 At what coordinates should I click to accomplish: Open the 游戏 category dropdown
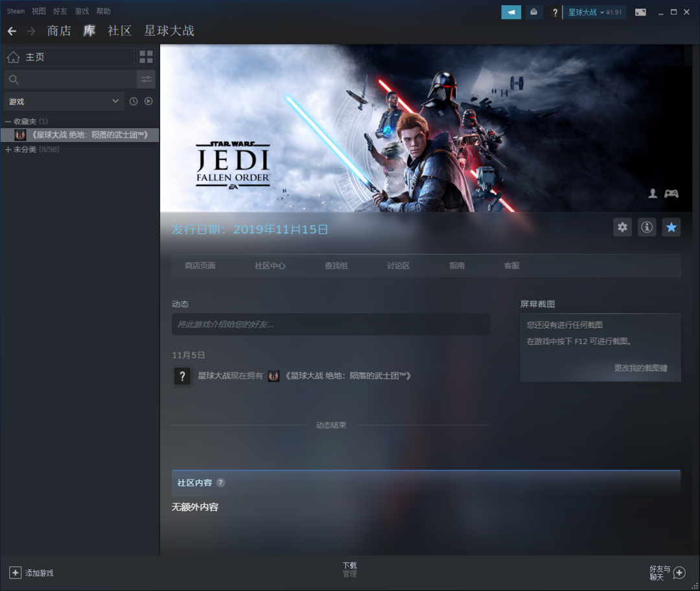click(x=64, y=101)
